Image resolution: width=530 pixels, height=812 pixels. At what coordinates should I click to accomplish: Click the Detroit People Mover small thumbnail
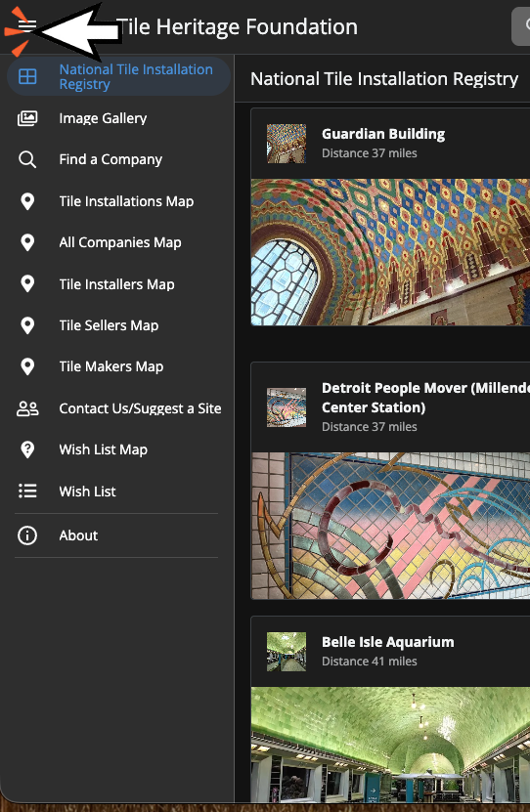pyautogui.click(x=287, y=407)
